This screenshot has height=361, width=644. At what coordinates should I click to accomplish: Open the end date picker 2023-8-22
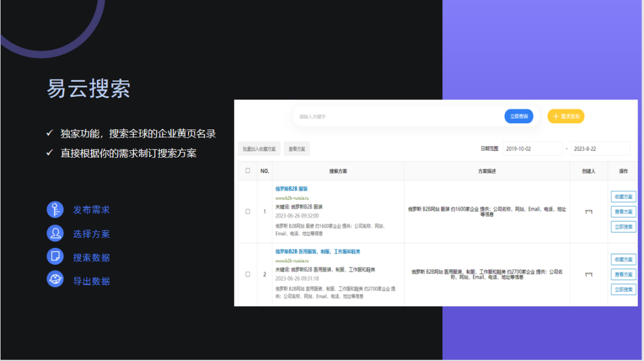[x=599, y=149]
